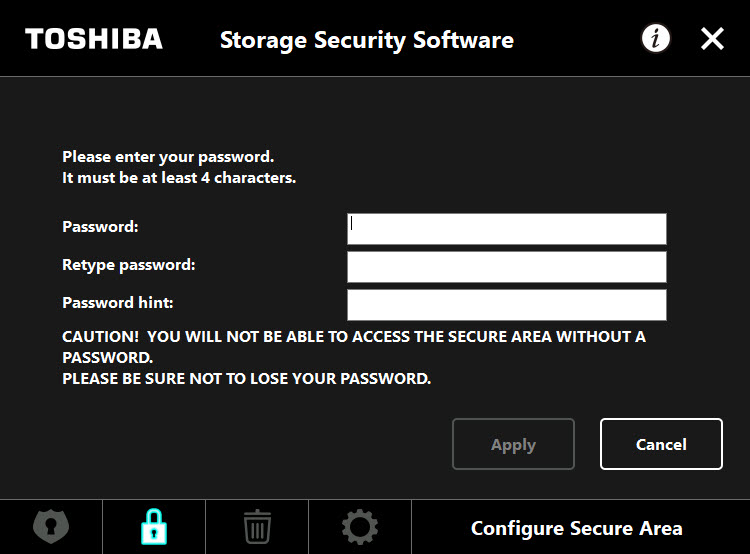The width and height of the screenshot is (750, 554).
Task: Focus the Password input field
Action: pyautogui.click(x=507, y=229)
